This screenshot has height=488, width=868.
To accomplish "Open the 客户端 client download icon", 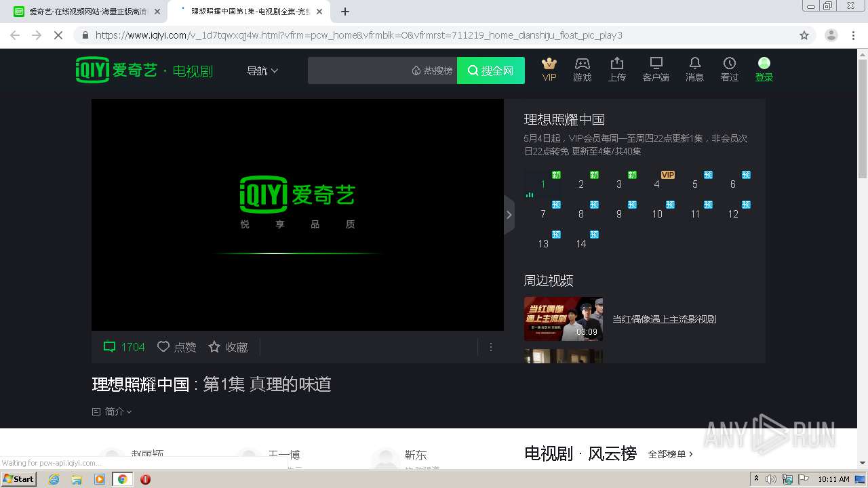I will tap(656, 63).
